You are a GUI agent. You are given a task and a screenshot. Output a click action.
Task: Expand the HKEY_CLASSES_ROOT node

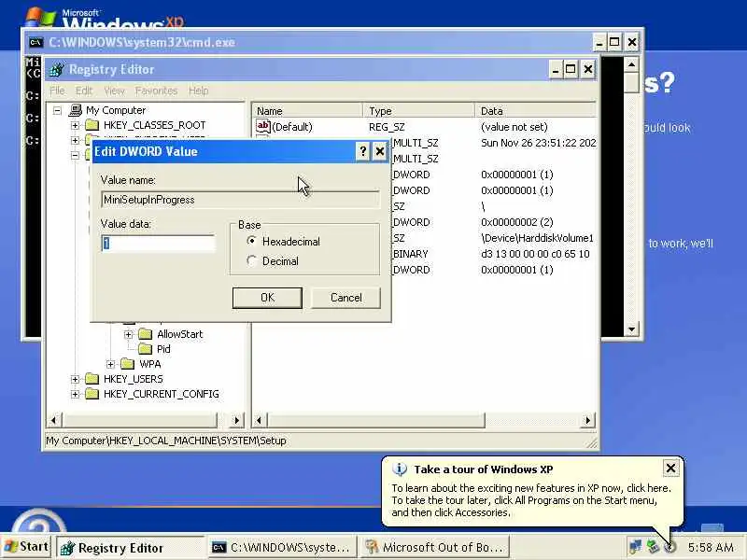(75, 125)
